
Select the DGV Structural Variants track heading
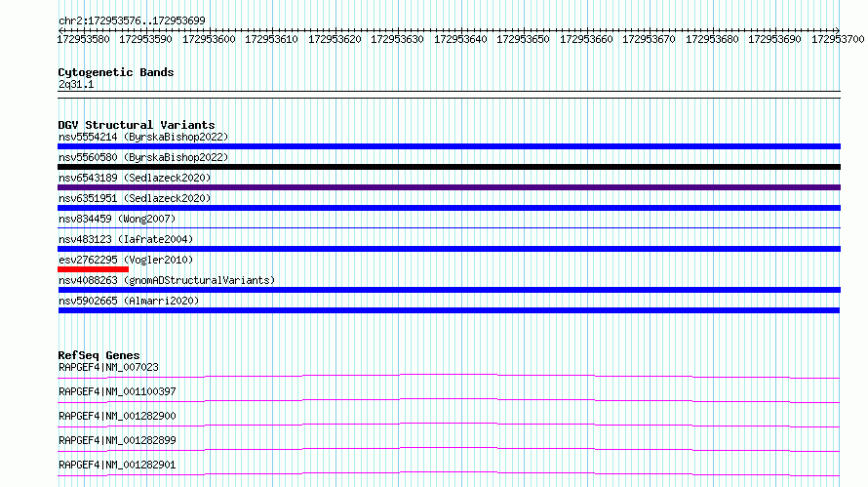point(137,125)
